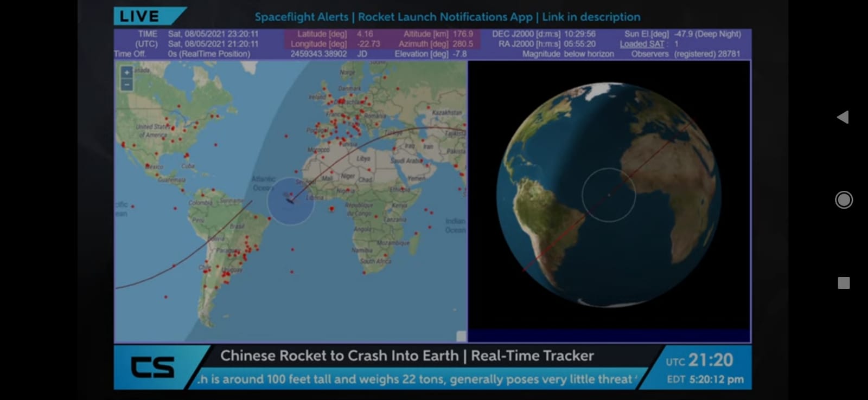
Task: Click the Latitude value 4.16
Action: pyautogui.click(x=365, y=34)
